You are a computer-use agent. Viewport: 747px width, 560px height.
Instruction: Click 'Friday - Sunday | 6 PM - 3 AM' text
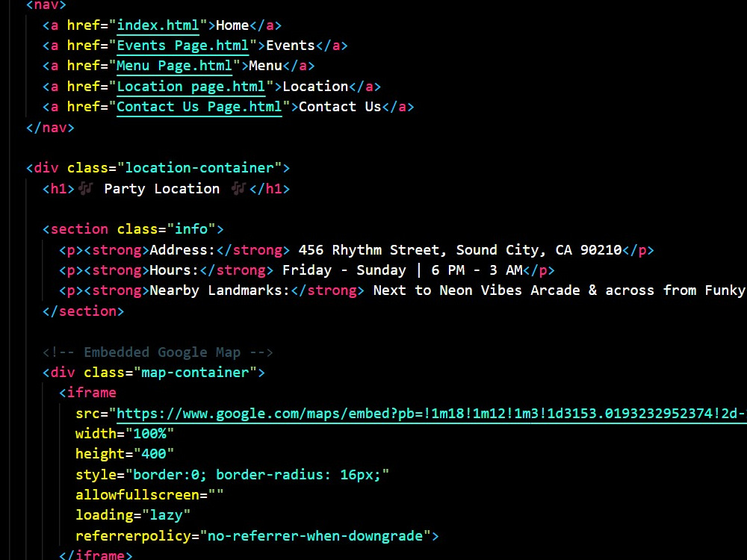[403, 270]
